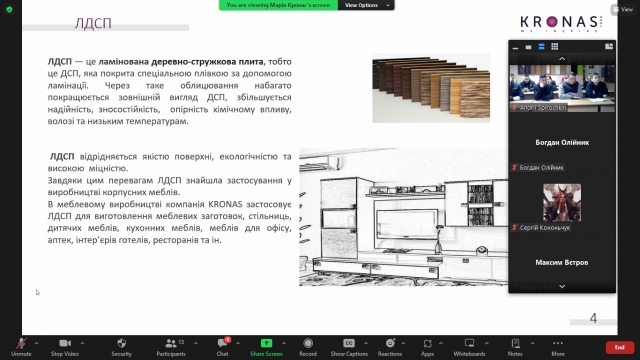The height and width of the screenshot is (360, 640).
Task: Minimize the video thumbnail panel
Action: [516, 47]
